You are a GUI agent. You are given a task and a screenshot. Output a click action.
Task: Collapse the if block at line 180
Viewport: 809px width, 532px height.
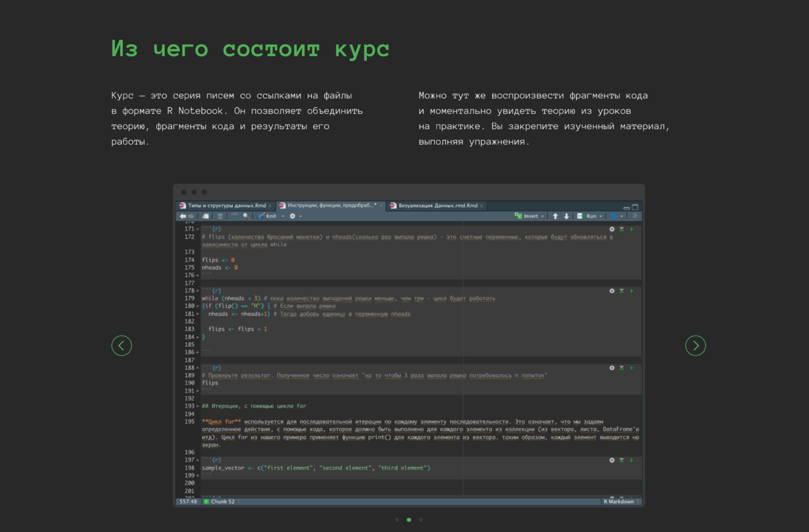[x=197, y=306]
